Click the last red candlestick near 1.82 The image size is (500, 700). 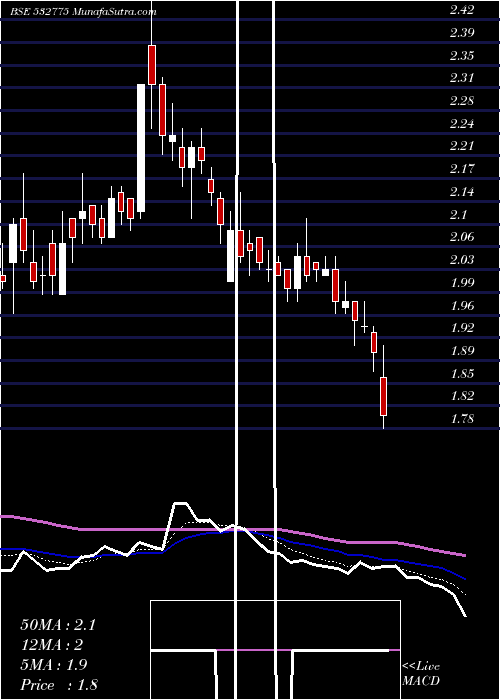point(383,396)
